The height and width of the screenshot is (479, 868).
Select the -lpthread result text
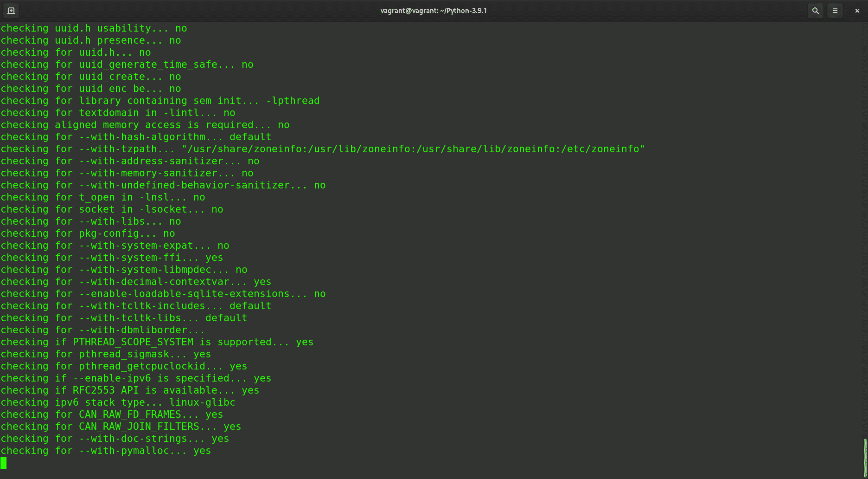coord(294,101)
